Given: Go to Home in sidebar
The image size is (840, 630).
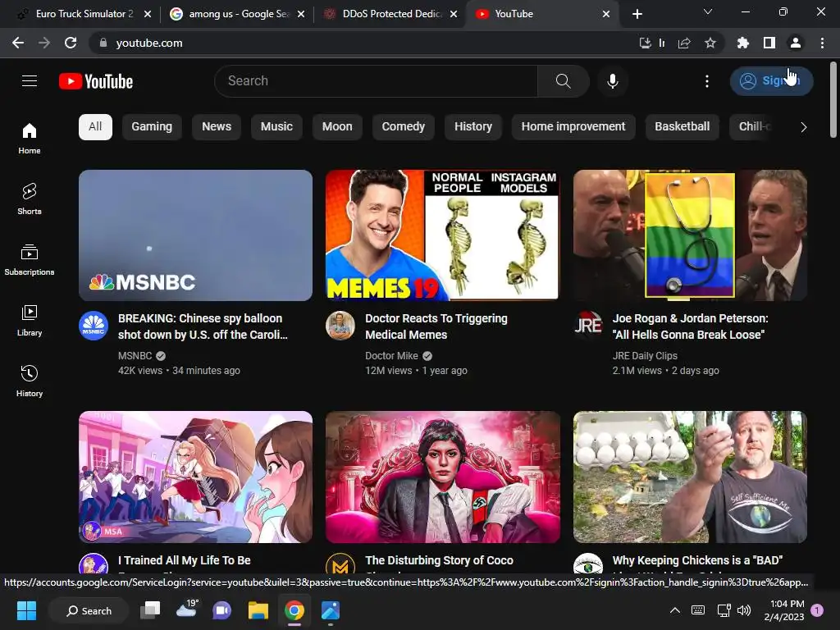Looking at the screenshot, I should tap(30, 138).
